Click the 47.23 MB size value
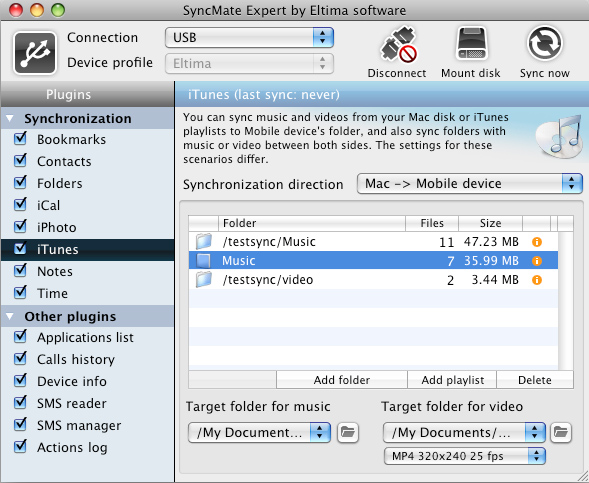This screenshot has height=483, width=589. 491,242
